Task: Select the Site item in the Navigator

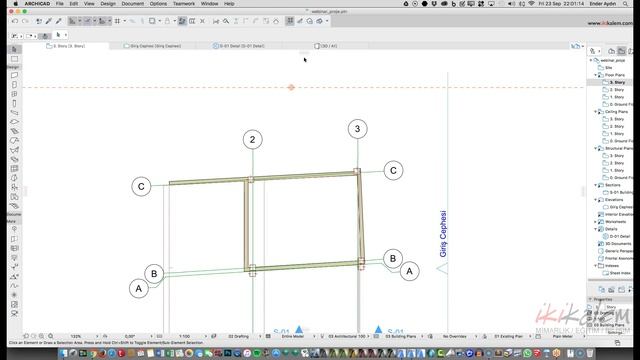Action: [605, 68]
